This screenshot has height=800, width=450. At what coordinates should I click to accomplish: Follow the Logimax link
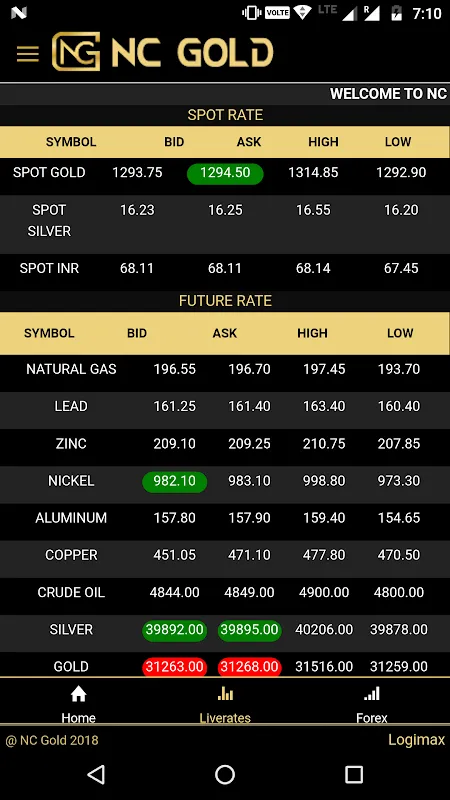click(x=416, y=740)
